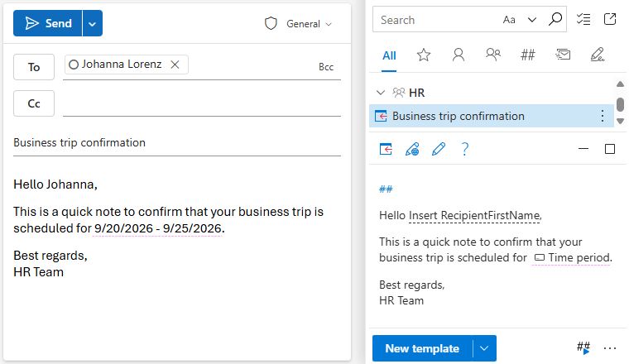Open the question mark help icon
Viewport: 629px width, 364px height.
[x=464, y=149]
